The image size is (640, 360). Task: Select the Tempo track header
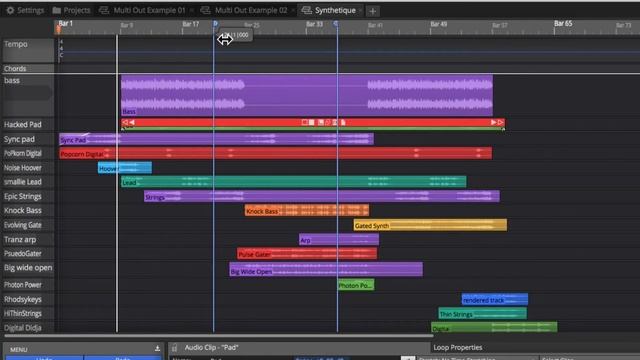[x=28, y=50]
